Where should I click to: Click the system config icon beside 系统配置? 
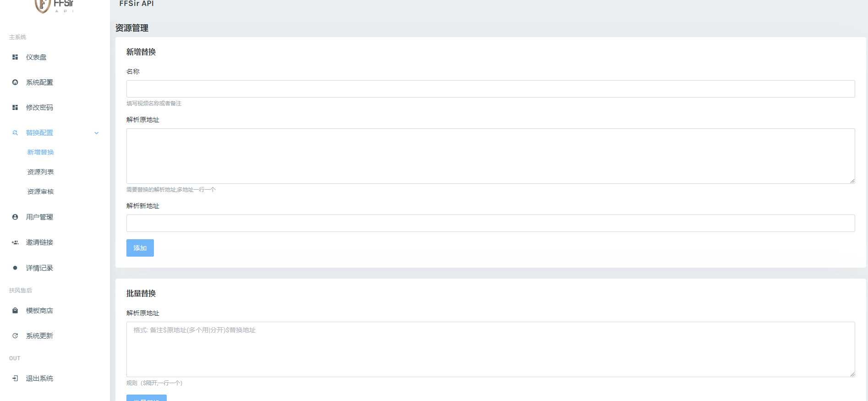pos(15,82)
